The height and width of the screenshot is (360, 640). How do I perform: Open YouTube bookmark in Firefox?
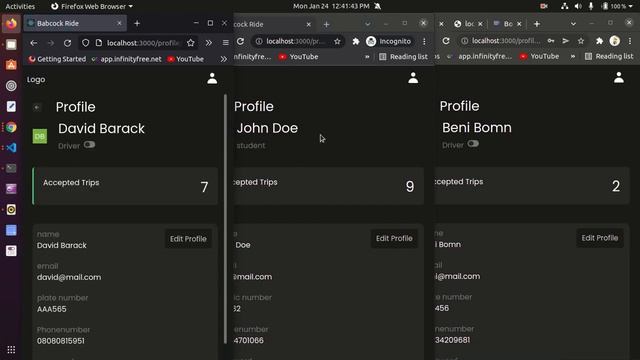pos(186,59)
